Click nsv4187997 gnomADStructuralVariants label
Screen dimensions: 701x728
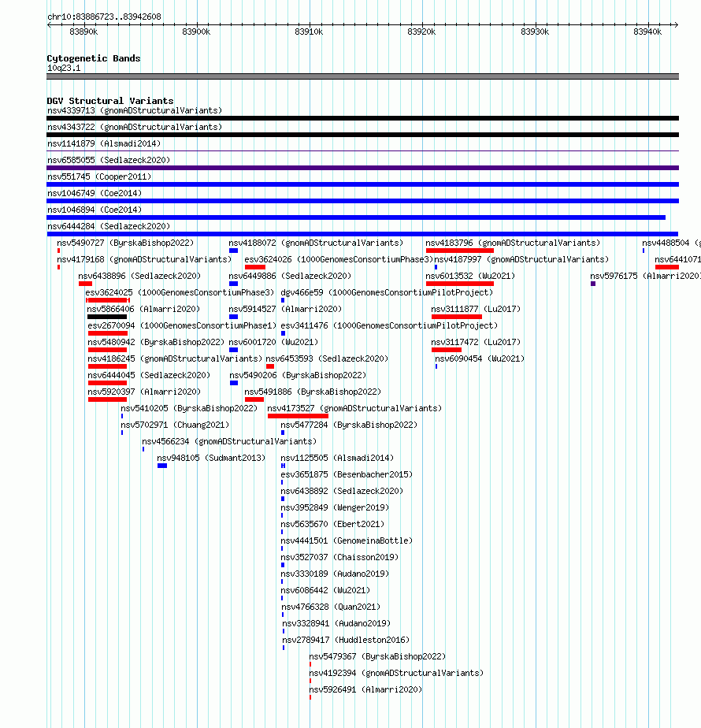521,259
